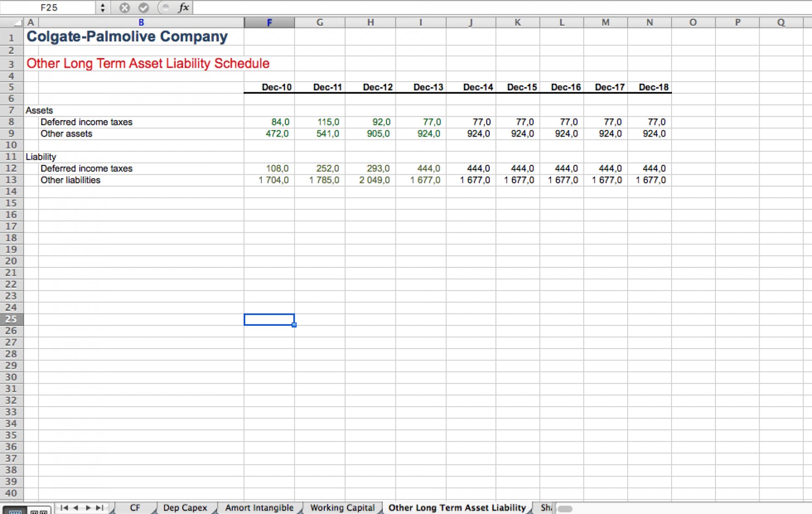812x514 pixels.
Task: Open the CF sheet tab
Action: pyautogui.click(x=135, y=508)
